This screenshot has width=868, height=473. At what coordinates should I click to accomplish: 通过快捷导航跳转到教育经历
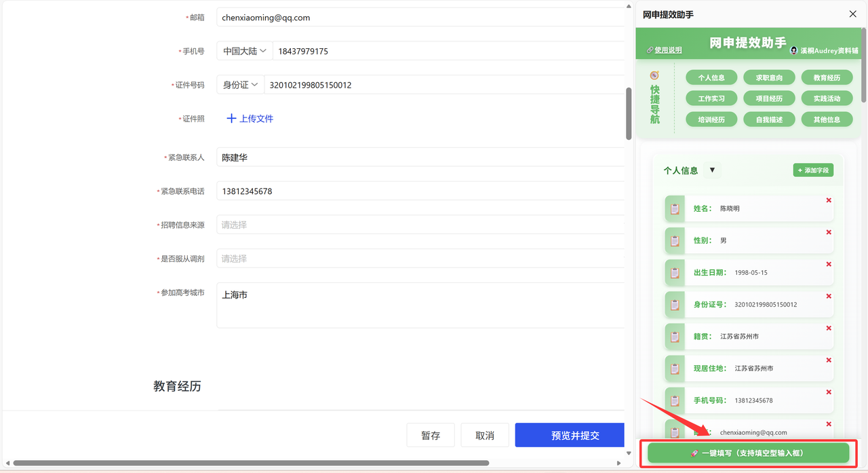point(827,77)
